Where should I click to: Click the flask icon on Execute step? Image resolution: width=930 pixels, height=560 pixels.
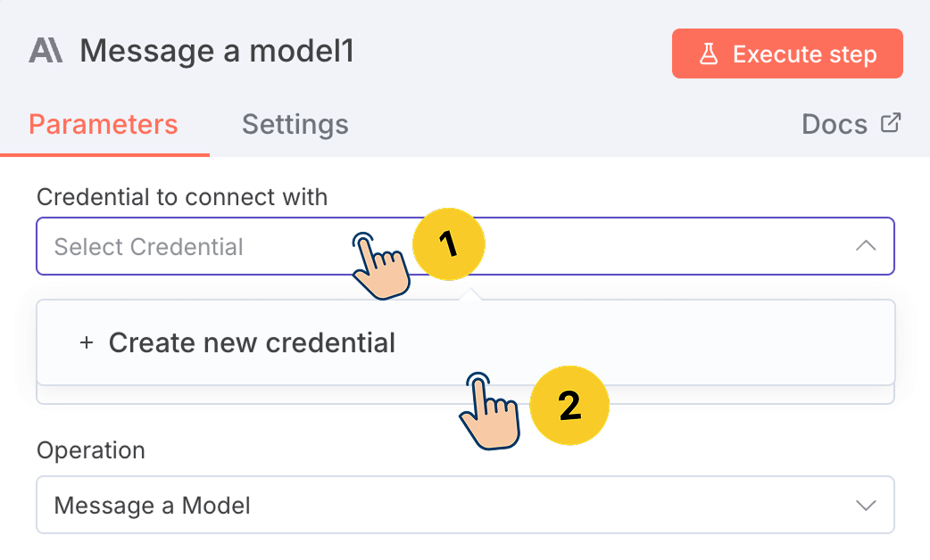click(709, 54)
